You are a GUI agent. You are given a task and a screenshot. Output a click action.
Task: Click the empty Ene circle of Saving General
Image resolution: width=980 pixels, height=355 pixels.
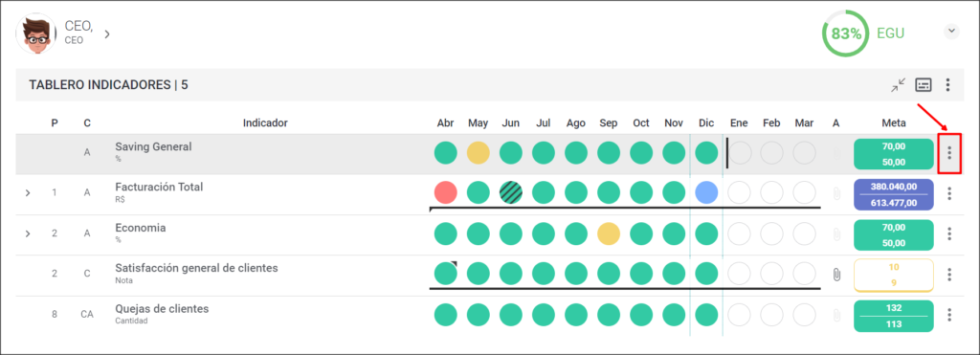pyautogui.click(x=740, y=153)
